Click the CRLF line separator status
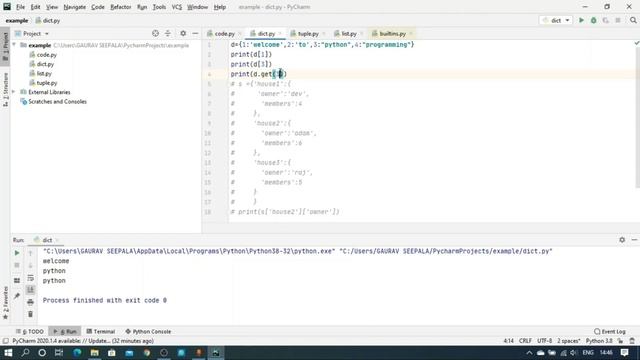This screenshot has height=360, width=640. 525,341
